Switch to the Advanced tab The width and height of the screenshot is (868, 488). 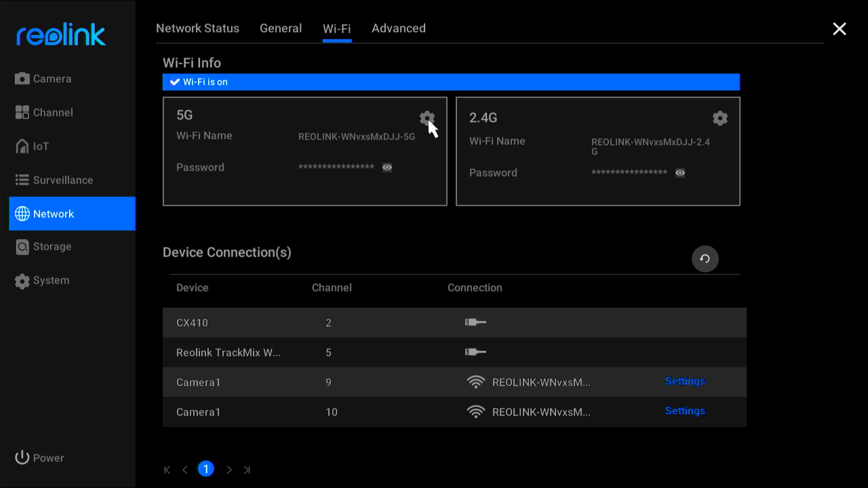399,28
